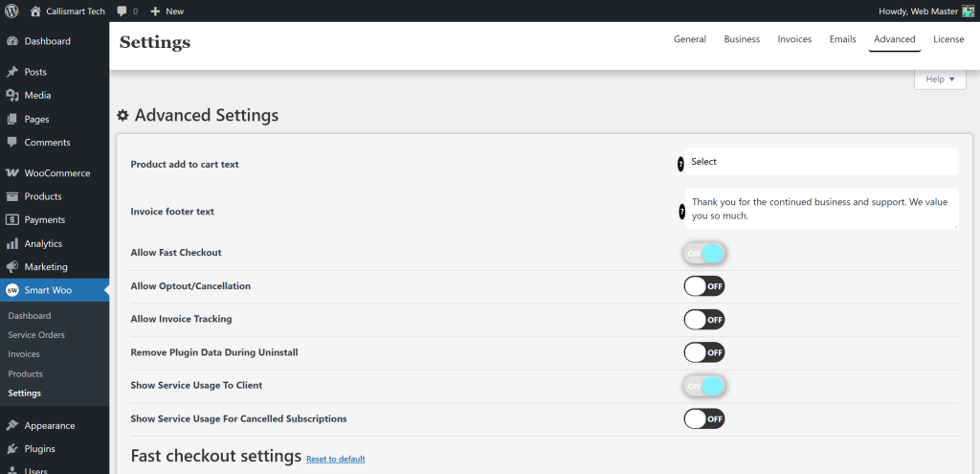Enable Allow Invoice Tracking switch
The height and width of the screenshot is (474, 980).
704,320
